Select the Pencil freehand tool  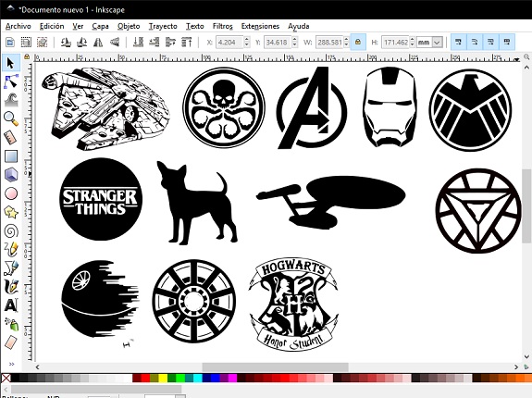10,250
